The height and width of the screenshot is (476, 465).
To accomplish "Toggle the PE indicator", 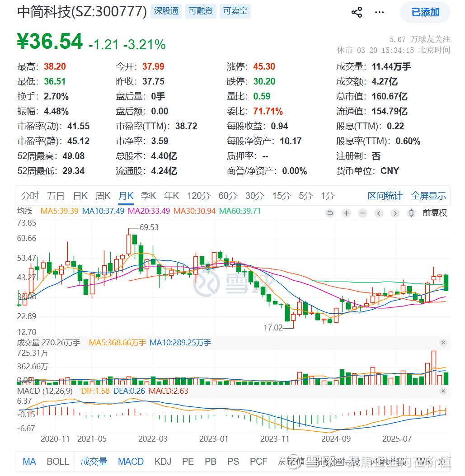I will tap(188, 462).
